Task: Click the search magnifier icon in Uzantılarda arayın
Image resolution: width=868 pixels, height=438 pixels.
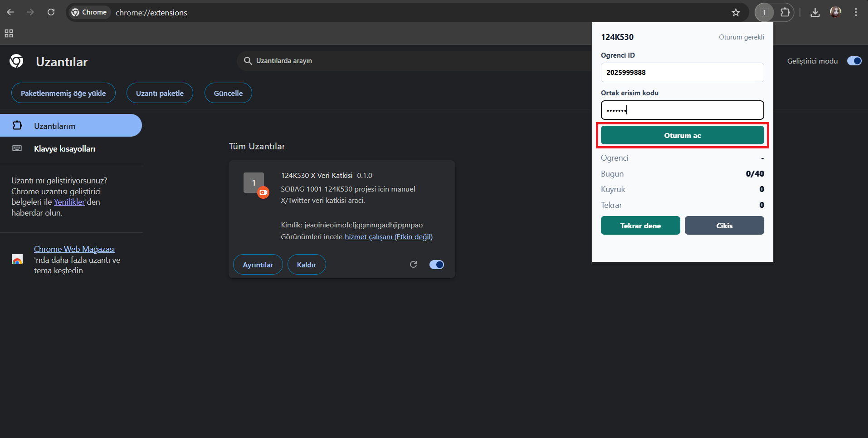Action: [248, 61]
